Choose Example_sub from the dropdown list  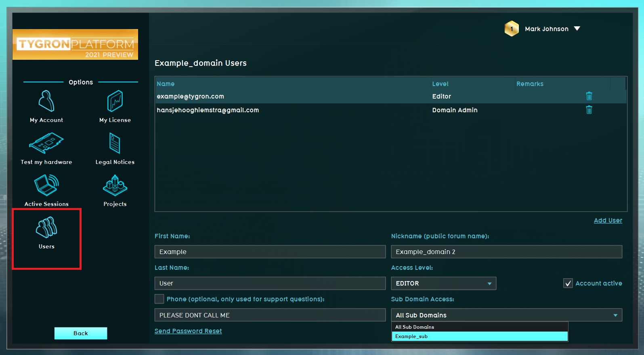click(x=479, y=336)
